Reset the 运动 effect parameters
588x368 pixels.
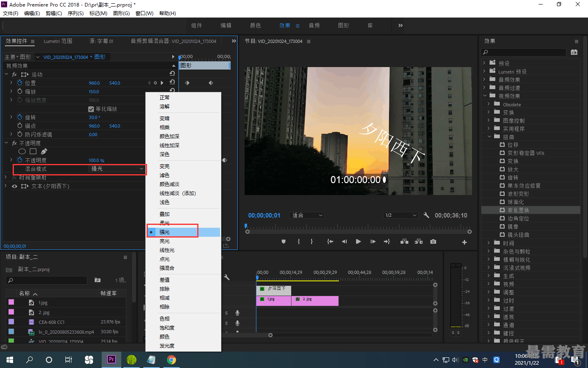click(x=172, y=74)
